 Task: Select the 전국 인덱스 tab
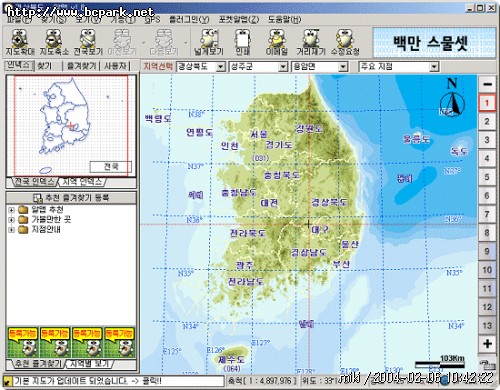tap(34, 182)
